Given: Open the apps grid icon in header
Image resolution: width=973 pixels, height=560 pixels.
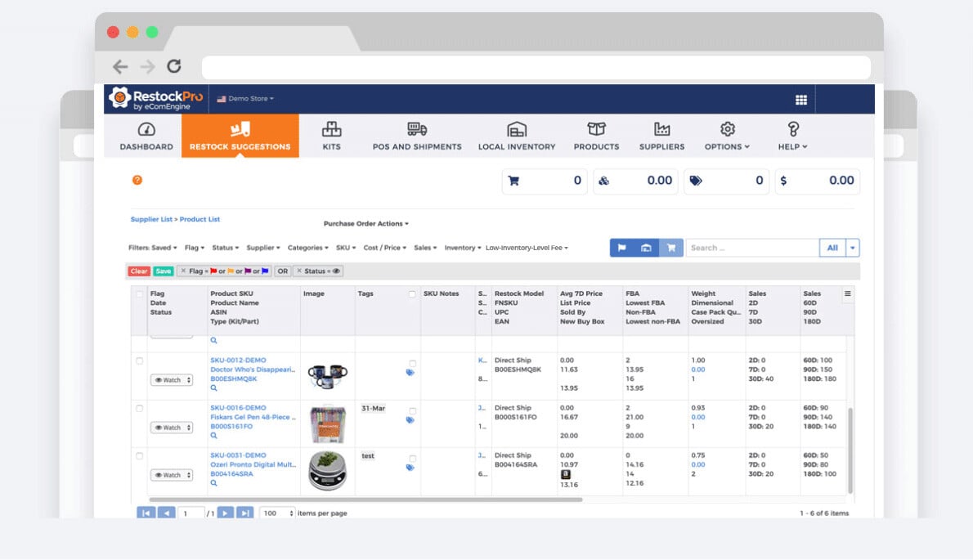Looking at the screenshot, I should click(800, 100).
